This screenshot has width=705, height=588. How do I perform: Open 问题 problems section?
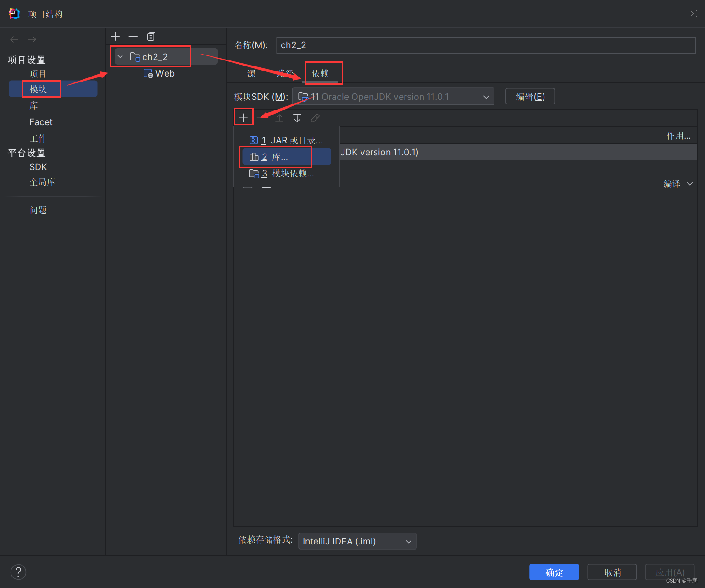pyautogui.click(x=38, y=210)
